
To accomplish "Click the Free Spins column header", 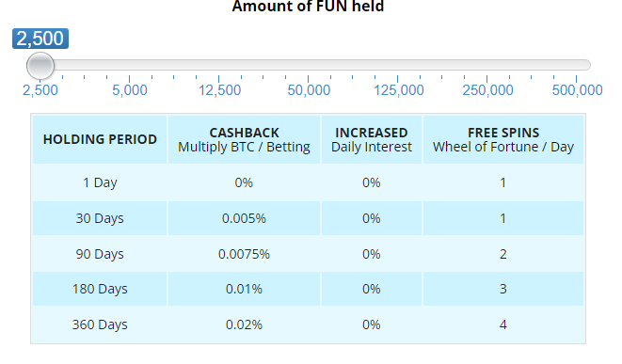I will [x=503, y=139].
